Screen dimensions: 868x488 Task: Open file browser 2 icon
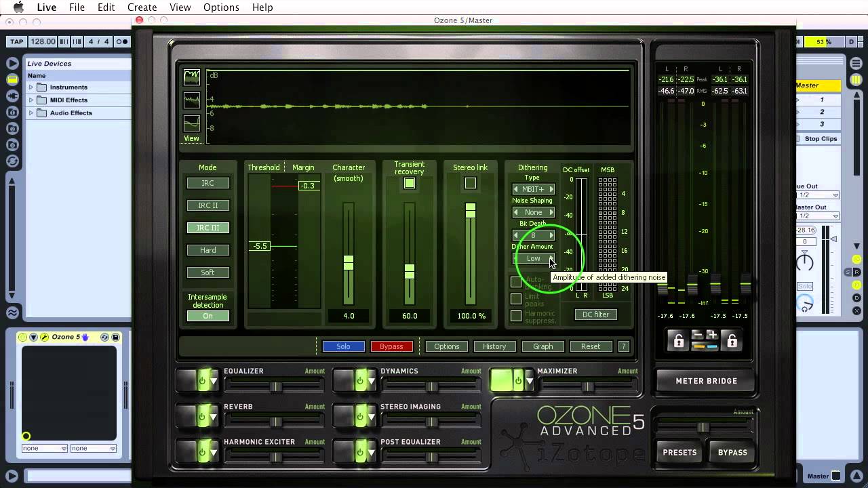click(x=12, y=128)
